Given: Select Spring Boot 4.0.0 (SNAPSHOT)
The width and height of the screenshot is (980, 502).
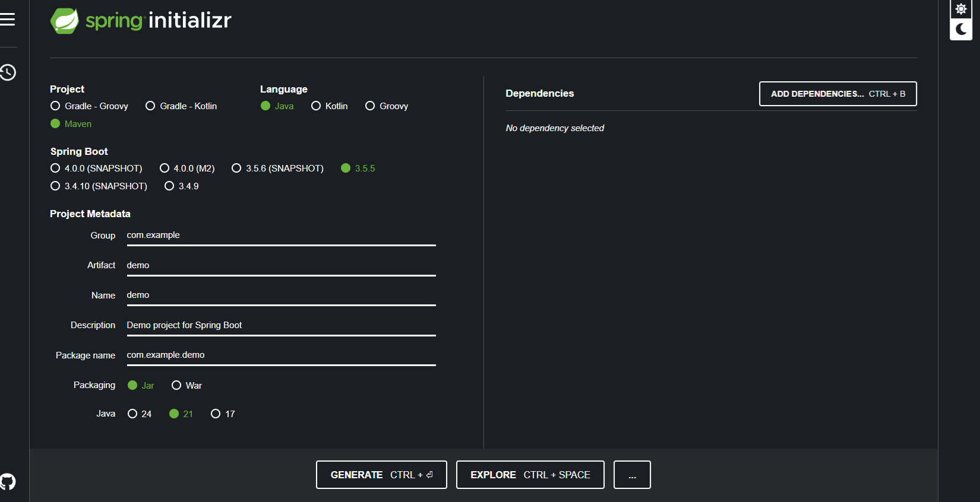Looking at the screenshot, I should (96, 169).
